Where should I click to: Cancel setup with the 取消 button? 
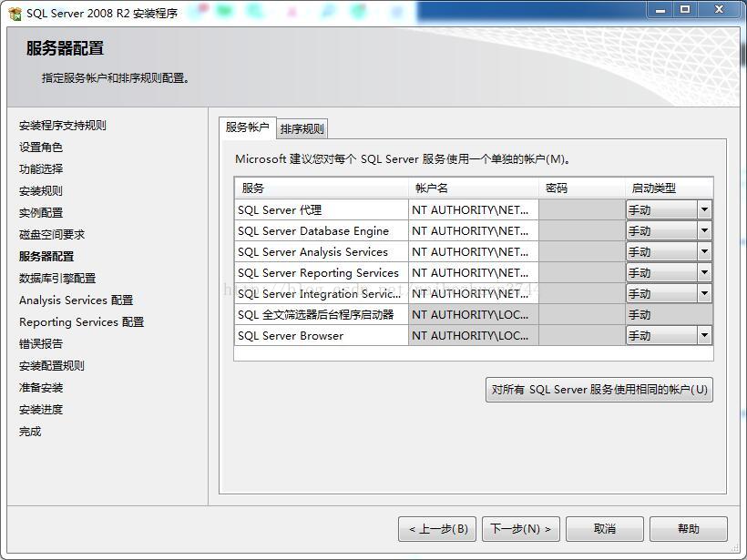point(605,528)
